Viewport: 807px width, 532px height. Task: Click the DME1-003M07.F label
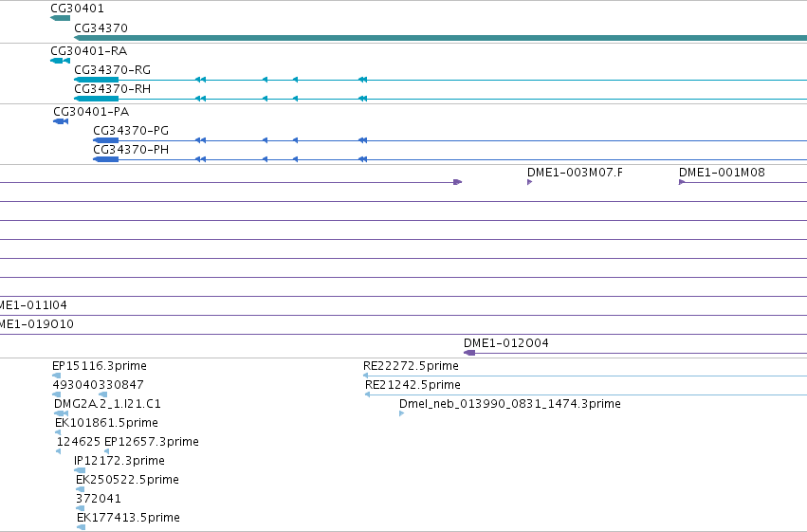575,173
